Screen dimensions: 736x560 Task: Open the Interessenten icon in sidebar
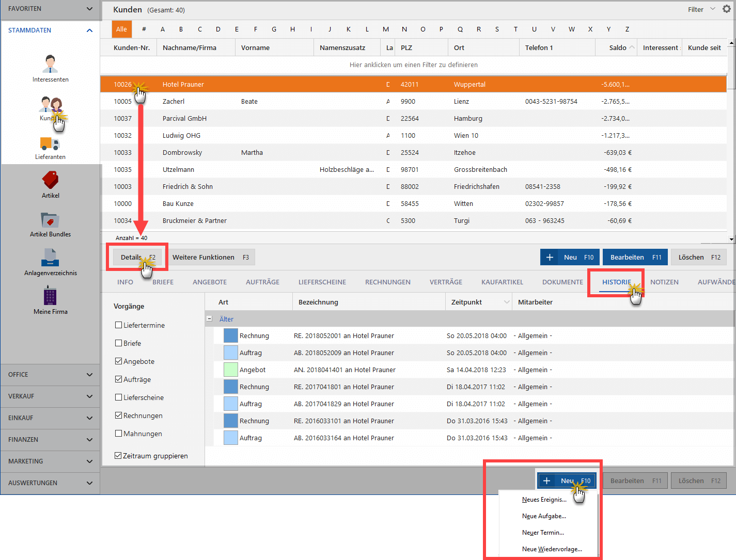point(50,64)
